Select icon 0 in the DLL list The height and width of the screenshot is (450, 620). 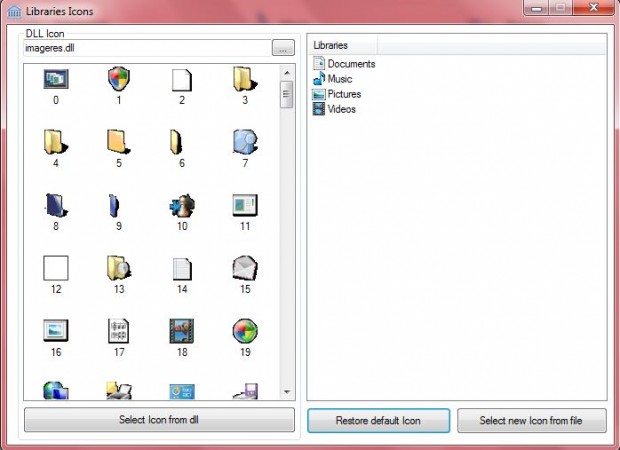coord(56,79)
